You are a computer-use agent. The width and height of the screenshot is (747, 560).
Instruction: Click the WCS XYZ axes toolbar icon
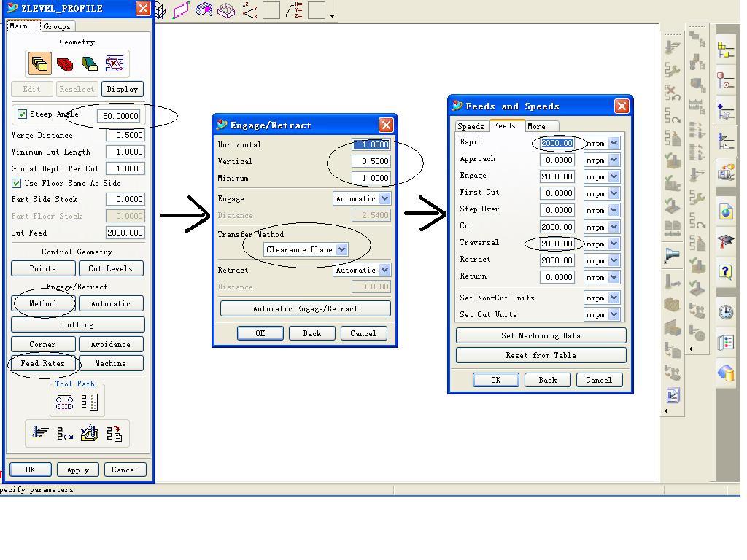point(249,10)
